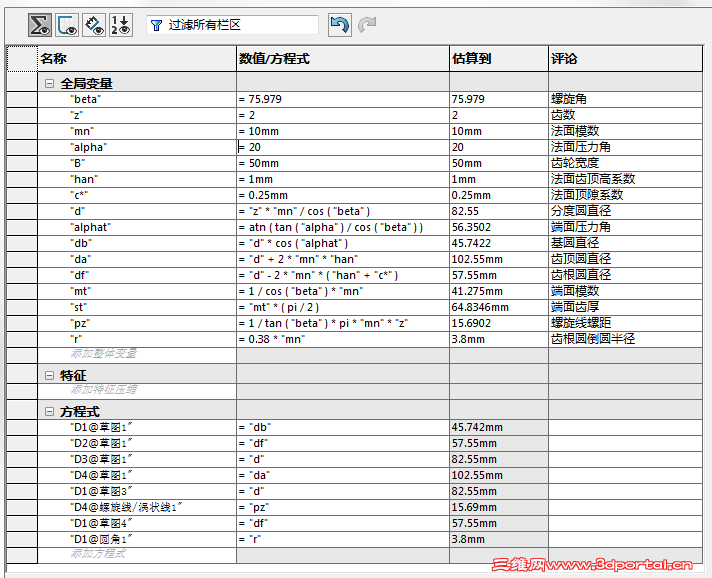This screenshot has height=578, width=712.
Task: Edit the "z" * "mn" / cos("beta") equation
Action: (343, 212)
